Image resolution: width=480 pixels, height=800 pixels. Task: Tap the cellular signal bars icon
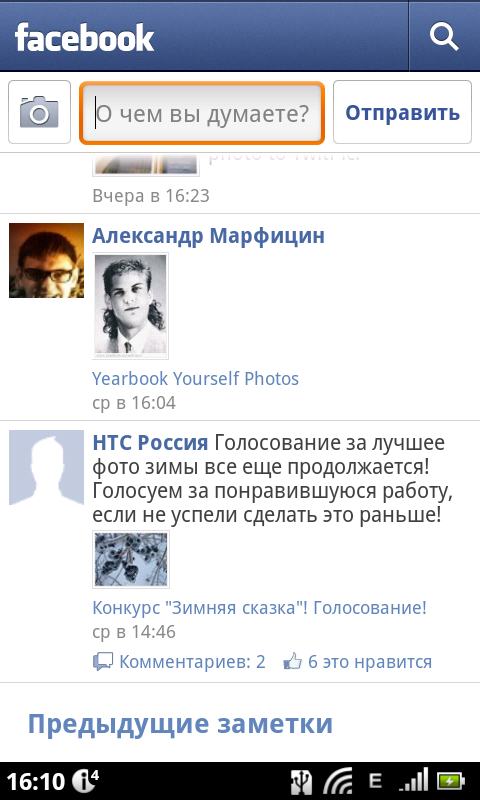tap(413, 781)
